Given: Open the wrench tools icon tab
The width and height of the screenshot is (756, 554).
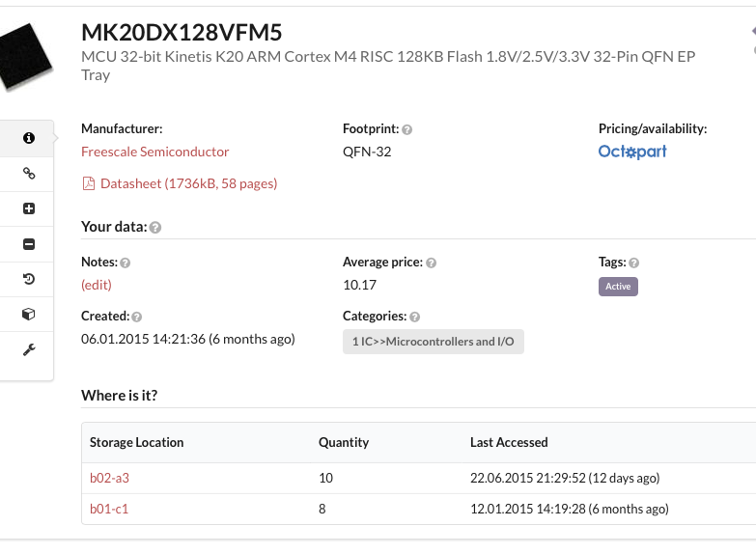Looking at the screenshot, I should tap(28, 349).
